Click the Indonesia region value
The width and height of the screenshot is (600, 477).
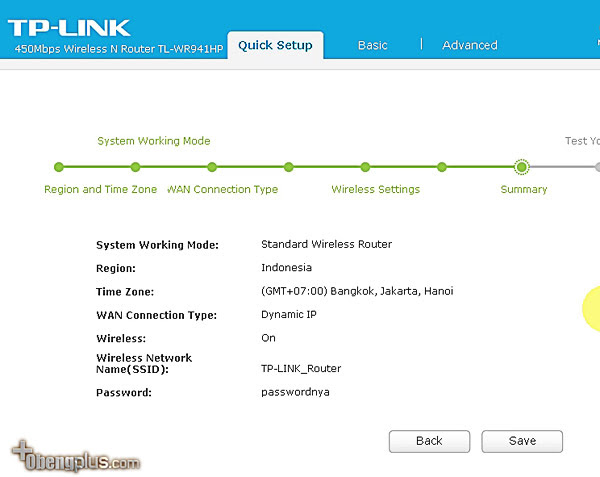pos(286,268)
